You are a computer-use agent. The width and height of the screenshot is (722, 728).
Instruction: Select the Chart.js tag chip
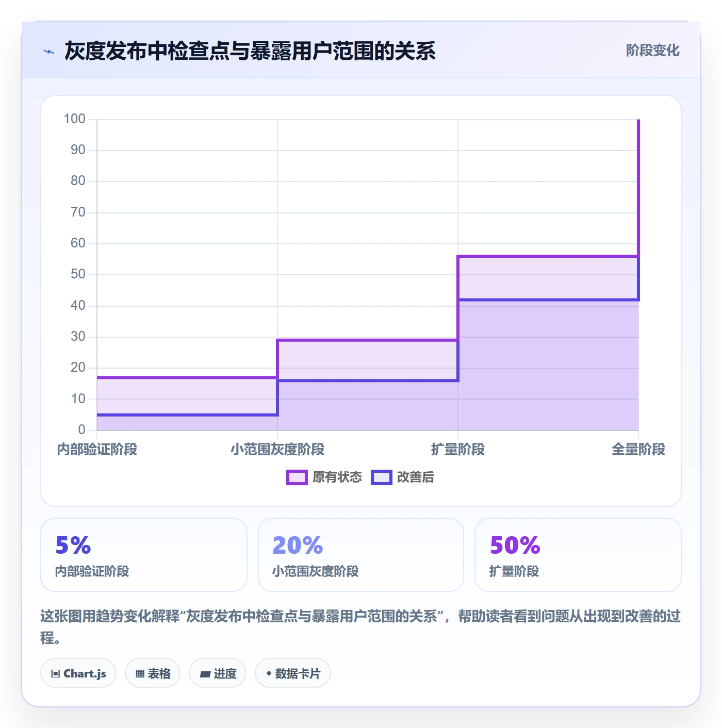tap(78, 673)
